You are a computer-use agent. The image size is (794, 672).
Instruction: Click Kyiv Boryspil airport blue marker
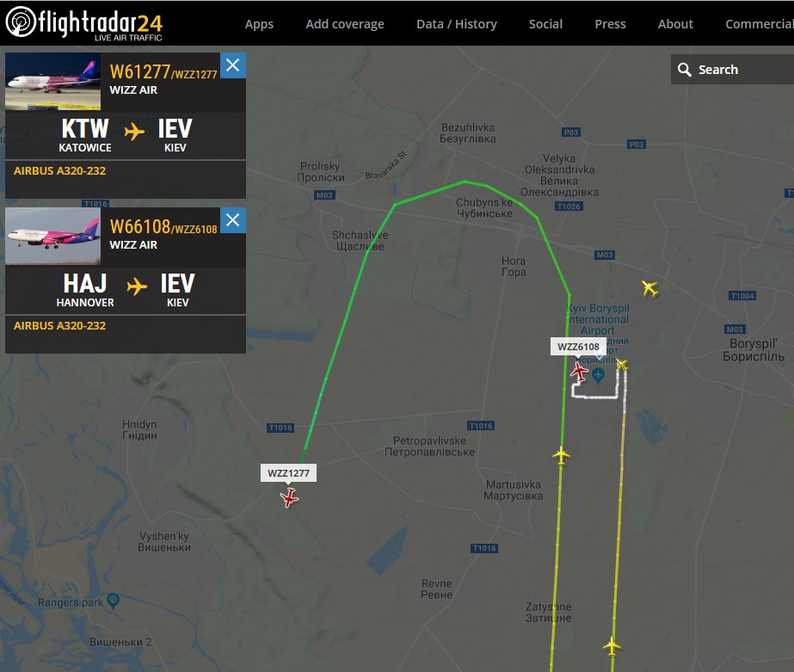tap(598, 375)
